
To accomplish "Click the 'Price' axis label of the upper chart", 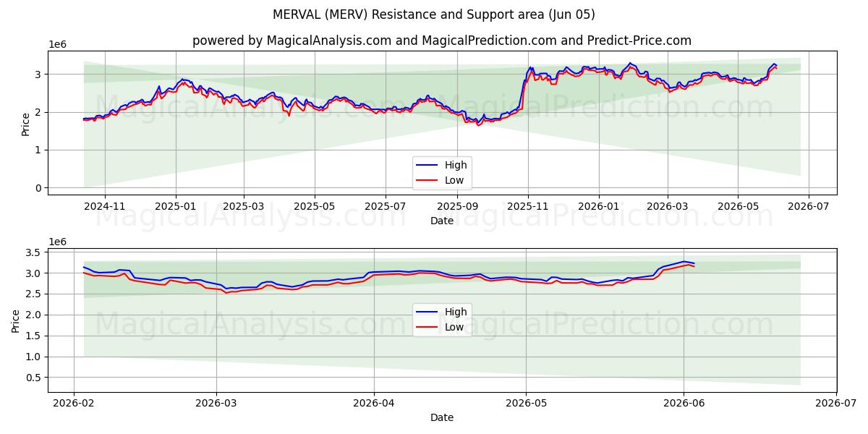I will point(26,124).
